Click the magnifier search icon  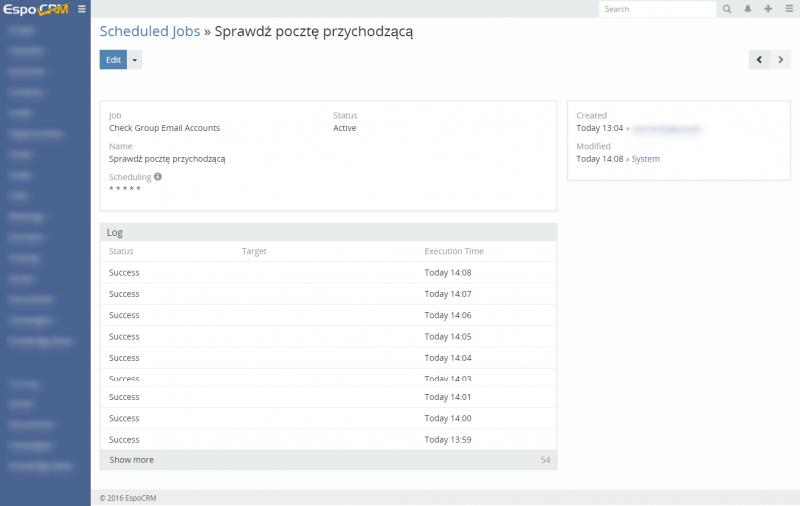pyautogui.click(x=727, y=9)
